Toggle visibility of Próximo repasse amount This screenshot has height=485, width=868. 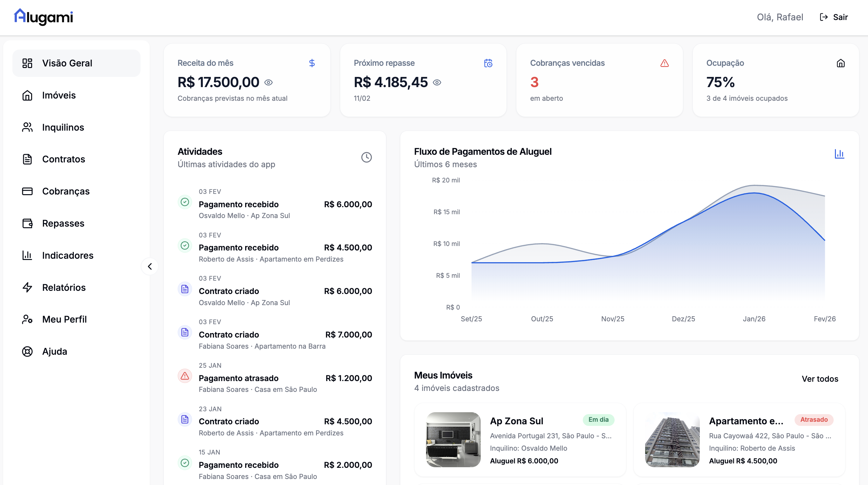click(437, 83)
